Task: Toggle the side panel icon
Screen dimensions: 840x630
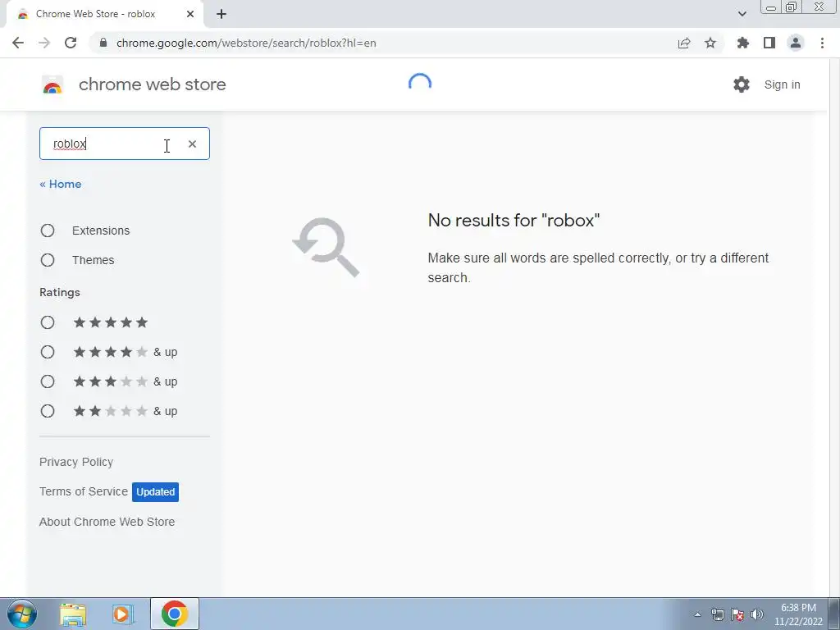Action: [x=769, y=43]
